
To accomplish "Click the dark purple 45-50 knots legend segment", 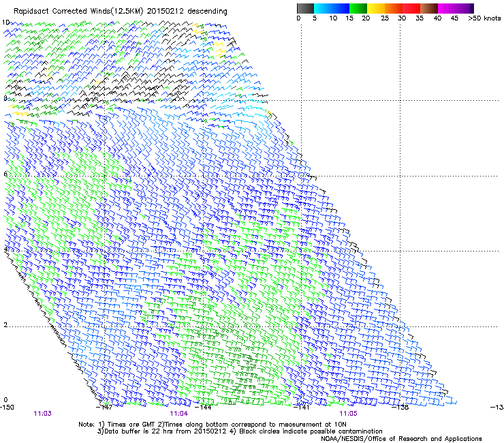I will 464,8.
